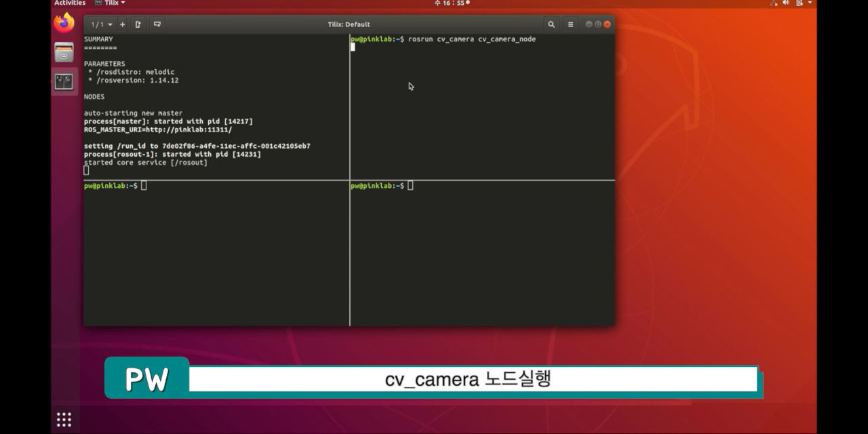The image size is (868, 434).
Task: Minimize the Tilix window
Action: click(589, 24)
